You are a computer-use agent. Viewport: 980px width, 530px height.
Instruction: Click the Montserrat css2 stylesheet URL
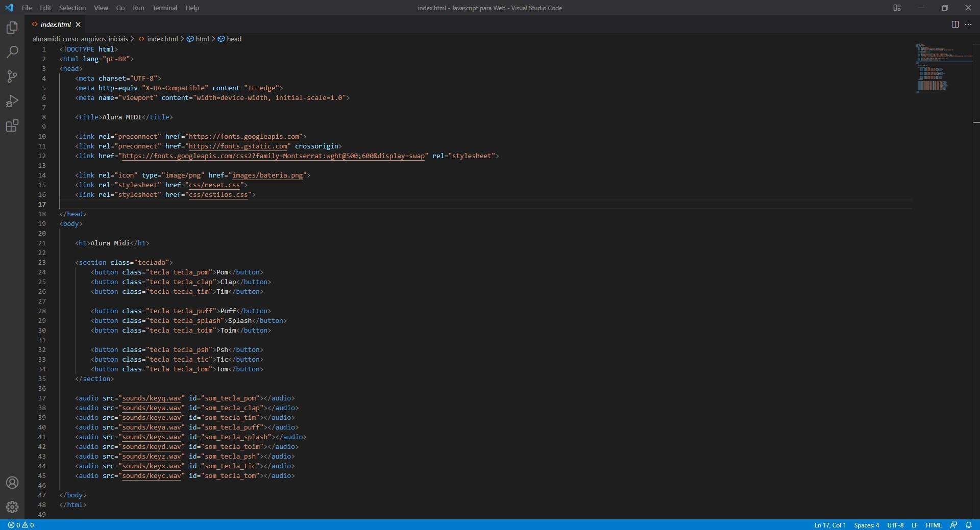(273, 156)
